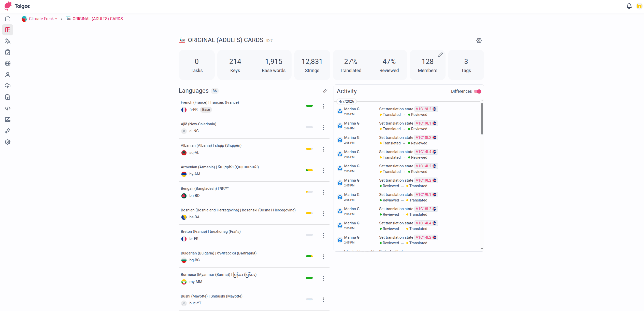Open the three-dot menu for Albanian (Albania)
This screenshot has width=644, height=311.
pyautogui.click(x=323, y=149)
